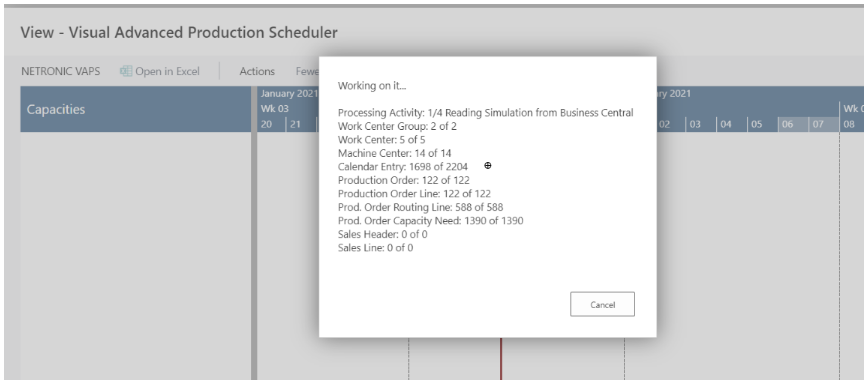Select the NETRONIC VAPS menu item
The height and width of the screenshot is (381, 866).
click(x=61, y=71)
